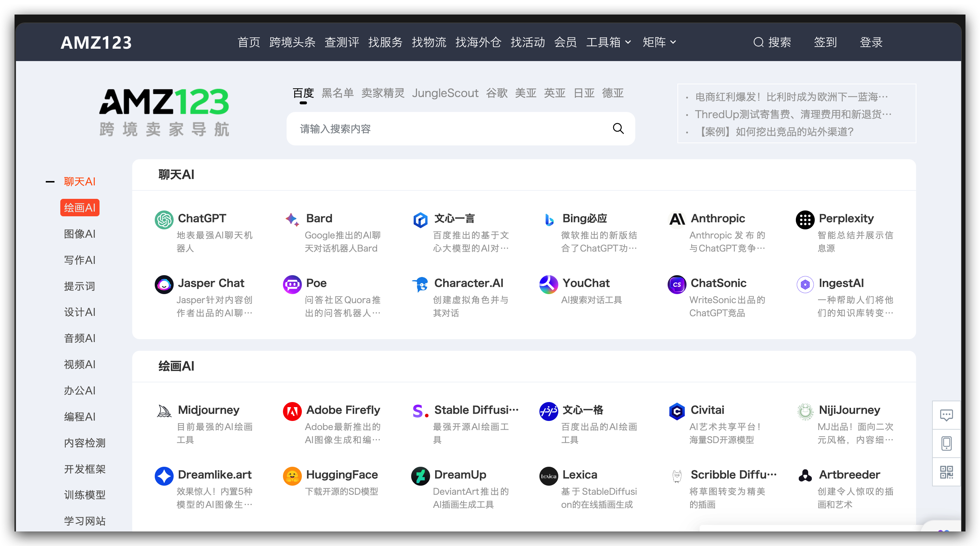980x546 pixels.
Task: Expand the 工具箱 dropdown menu
Action: pos(608,42)
